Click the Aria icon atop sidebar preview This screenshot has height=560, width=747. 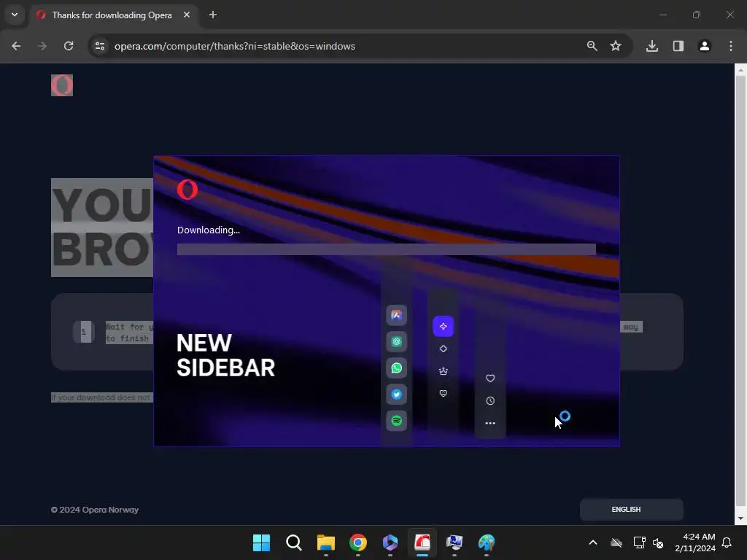click(x=396, y=315)
